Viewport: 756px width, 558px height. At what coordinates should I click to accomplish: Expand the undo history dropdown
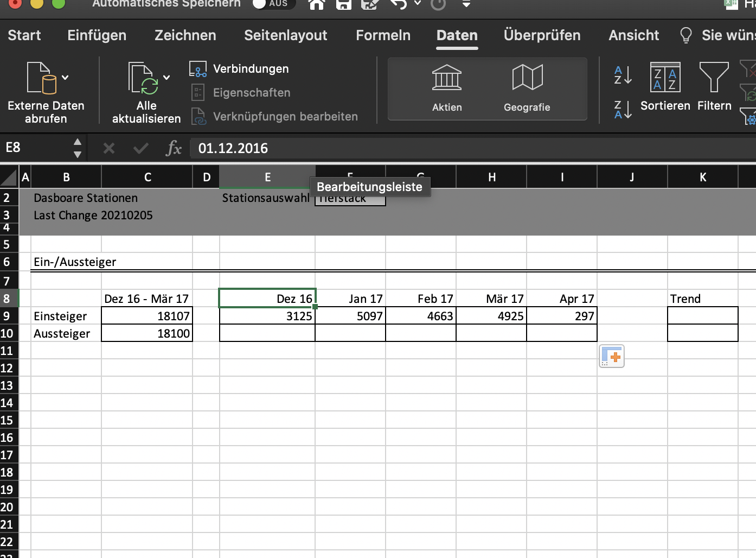pos(418,4)
